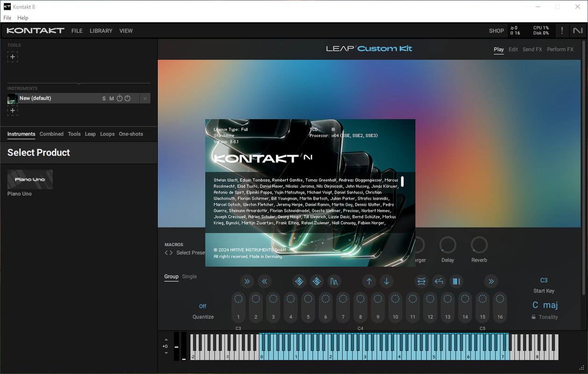Trigger pad 1

tap(238, 307)
